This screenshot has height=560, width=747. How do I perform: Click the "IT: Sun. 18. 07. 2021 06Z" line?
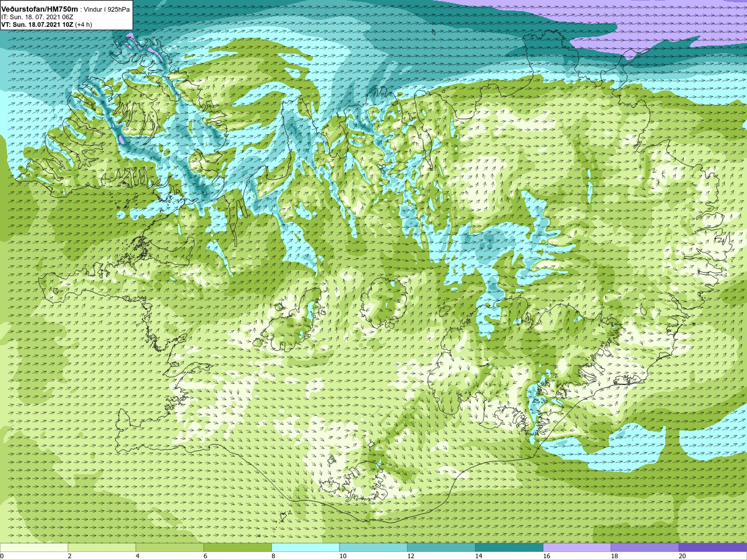36,17
